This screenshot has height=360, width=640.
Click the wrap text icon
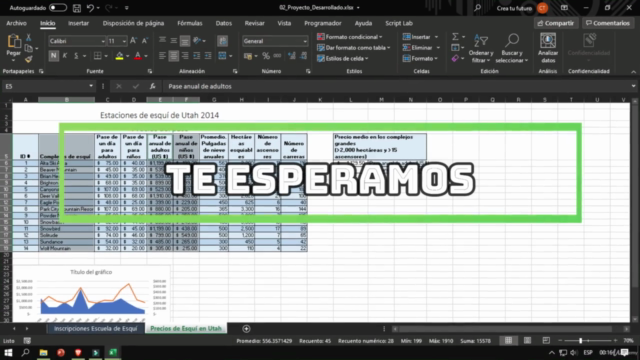coord(222,41)
